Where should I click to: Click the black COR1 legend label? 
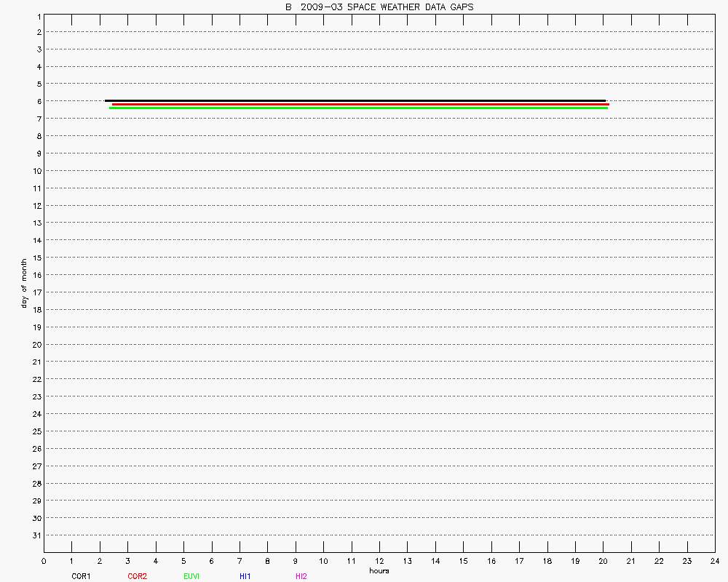coord(81,576)
